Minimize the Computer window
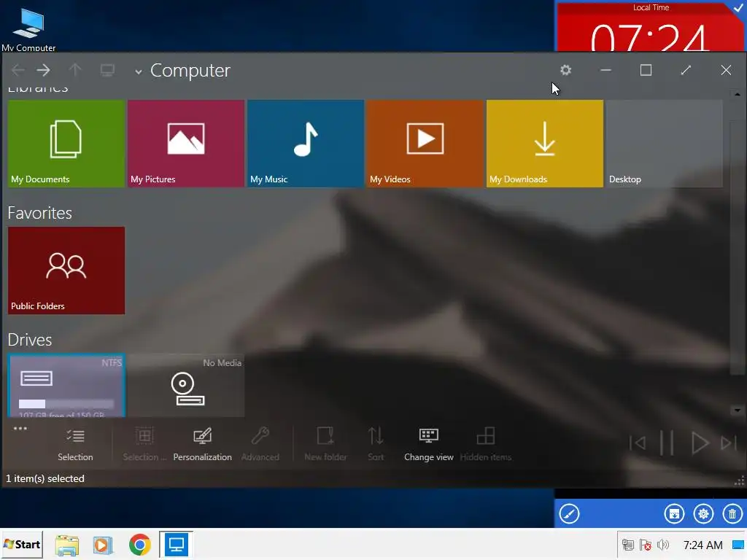The height and width of the screenshot is (560, 747). pos(605,70)
